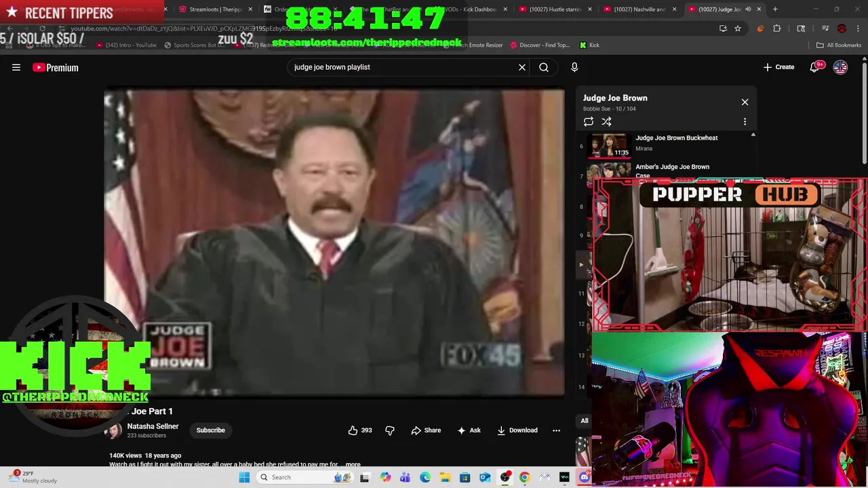Close the Judge Joe Brown playlist panel

(x=745, y=102)
